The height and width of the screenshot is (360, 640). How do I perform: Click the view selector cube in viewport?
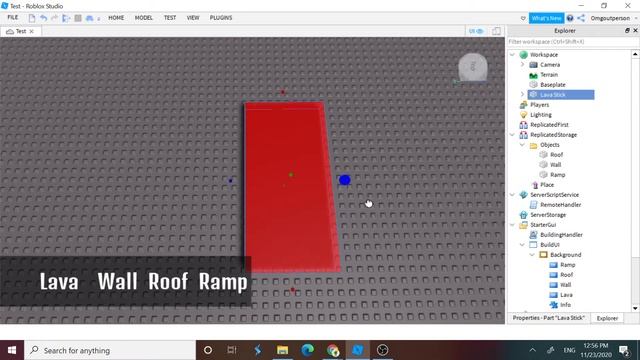[473, 67]
